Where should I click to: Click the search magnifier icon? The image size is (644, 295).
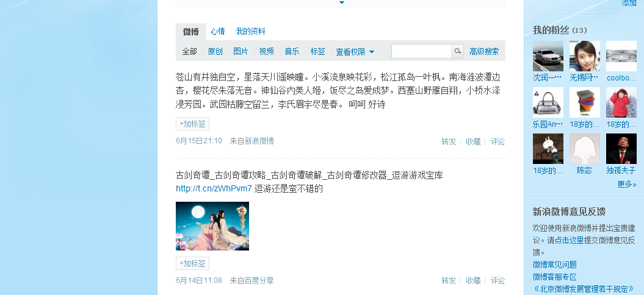(x=458, y=51)
